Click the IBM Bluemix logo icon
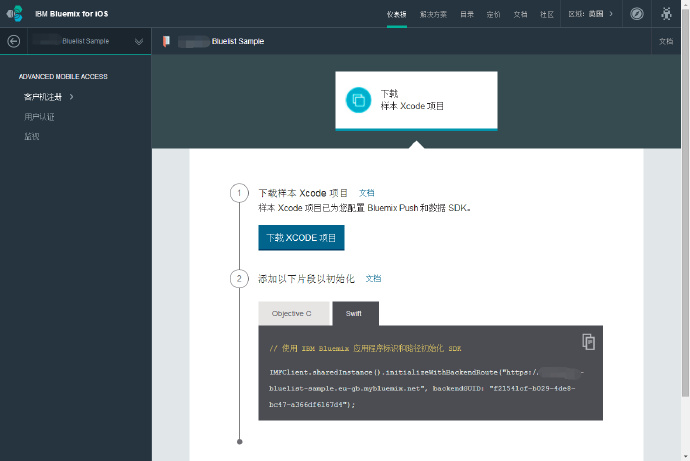Screen dimensions: 690x461 pyautogui.click(x=15, y=14)
